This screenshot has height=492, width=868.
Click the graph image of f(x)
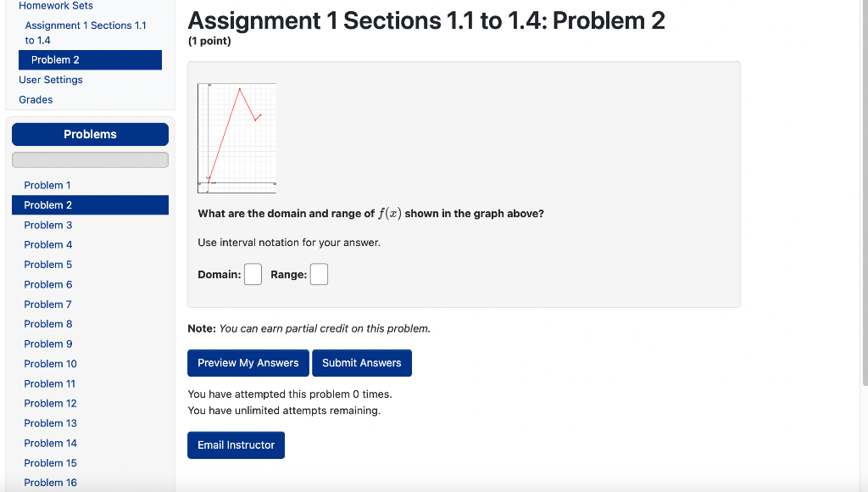point(236,136)
